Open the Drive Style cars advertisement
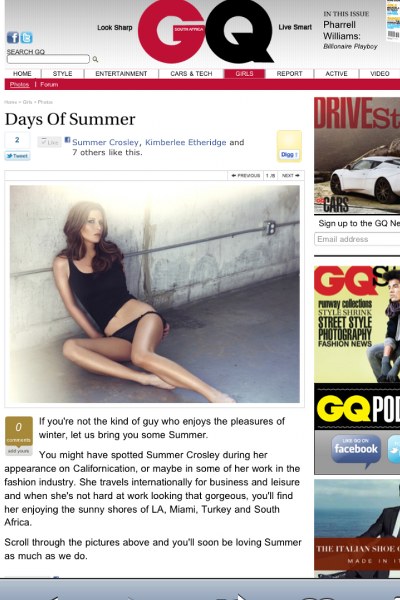 tap(357, 155)
